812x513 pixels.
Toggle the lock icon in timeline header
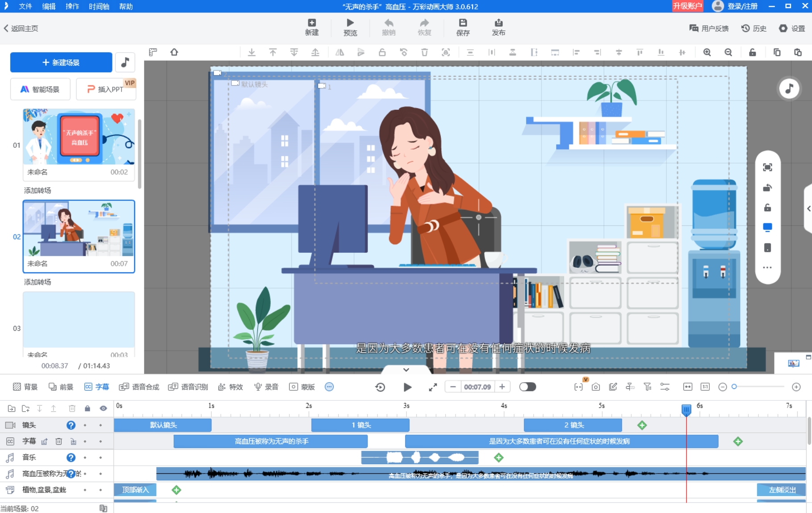pos(87,409)
